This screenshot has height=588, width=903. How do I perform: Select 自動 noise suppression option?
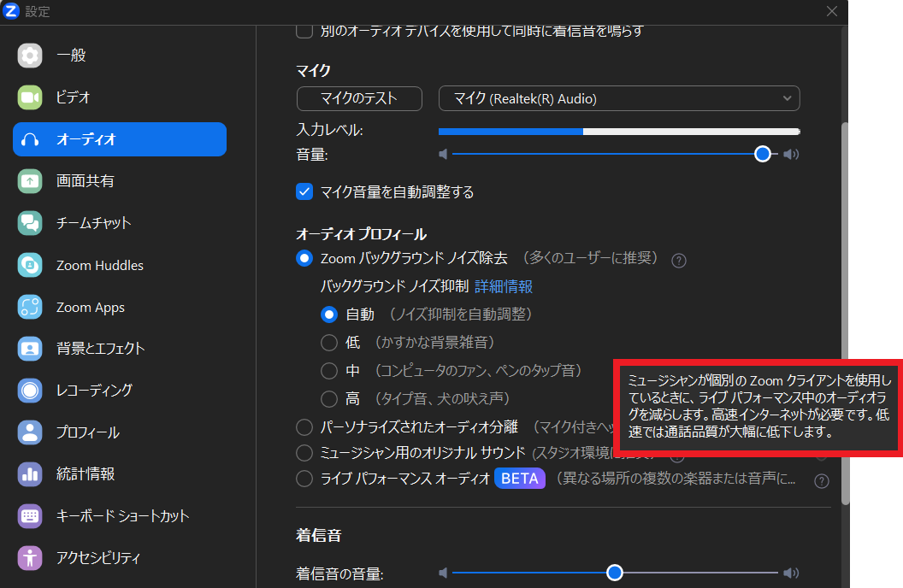(329, 315)
